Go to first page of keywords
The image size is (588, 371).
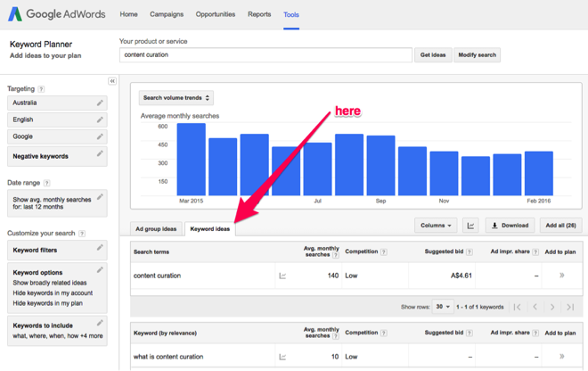pos(517,307)
